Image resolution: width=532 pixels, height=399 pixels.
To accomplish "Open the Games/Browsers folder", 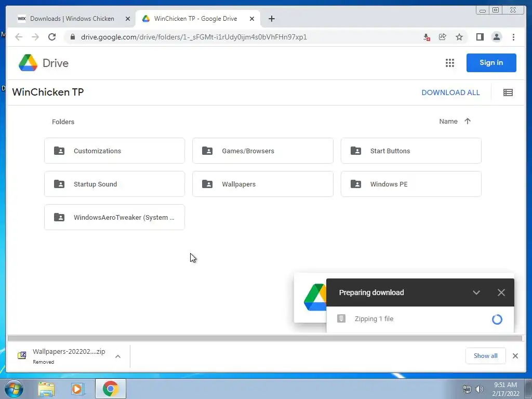I will [262, 151].
